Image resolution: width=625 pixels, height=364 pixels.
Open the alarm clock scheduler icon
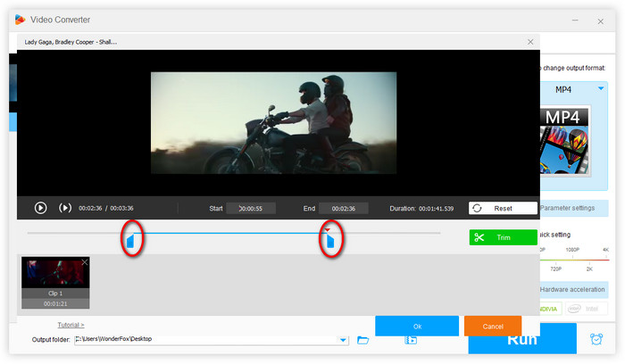click(x=596, y=339)
